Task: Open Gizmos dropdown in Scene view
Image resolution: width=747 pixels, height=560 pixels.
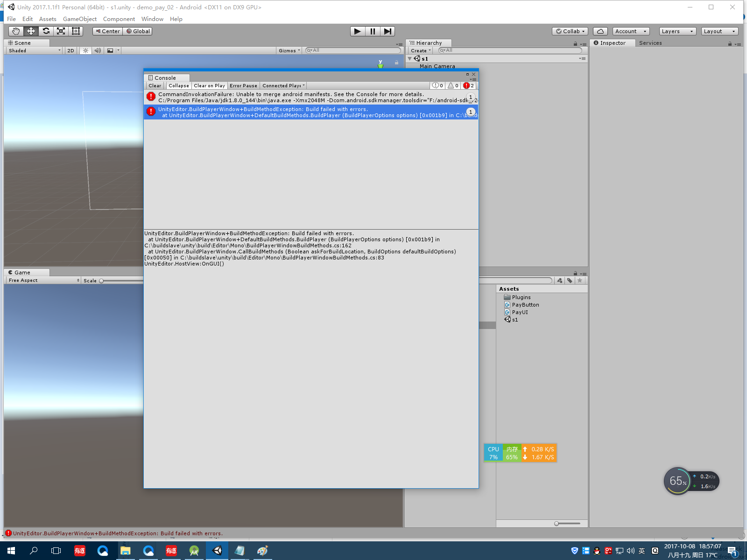Action: 289,50
